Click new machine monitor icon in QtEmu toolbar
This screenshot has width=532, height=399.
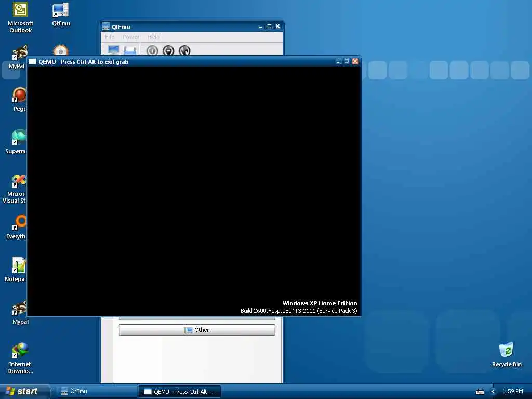click(x=114, y=50)
